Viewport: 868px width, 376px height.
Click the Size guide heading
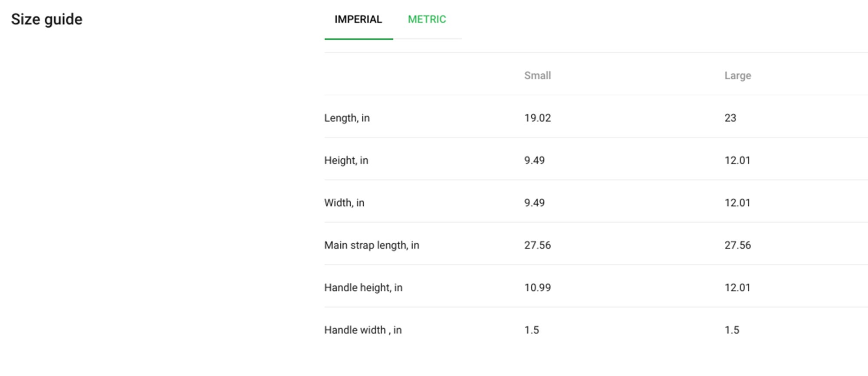click(46, 20)
